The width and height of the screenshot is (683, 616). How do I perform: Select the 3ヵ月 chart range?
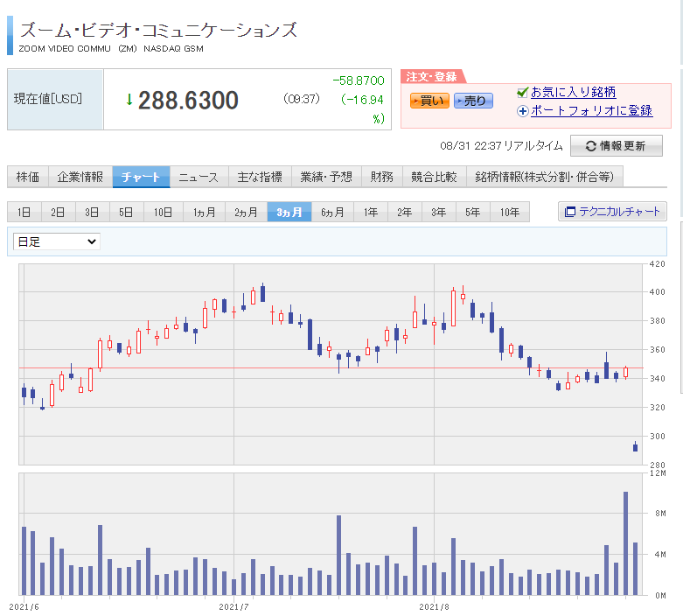coord(289,212)
